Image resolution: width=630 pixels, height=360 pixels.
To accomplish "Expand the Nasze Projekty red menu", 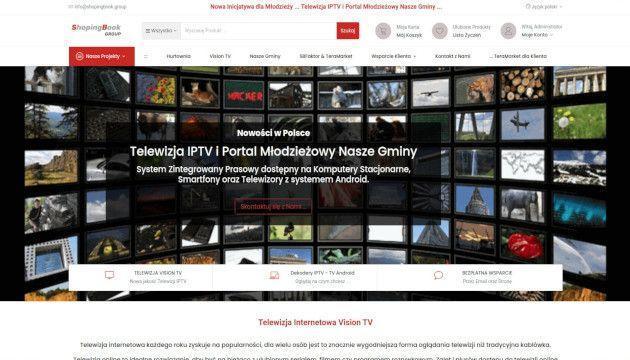I will [102, 56].
